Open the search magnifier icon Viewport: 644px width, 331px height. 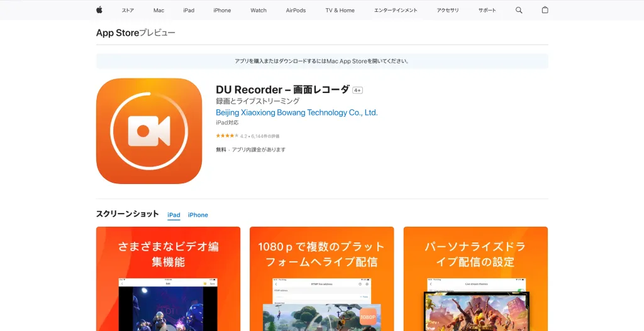(519, 10)
